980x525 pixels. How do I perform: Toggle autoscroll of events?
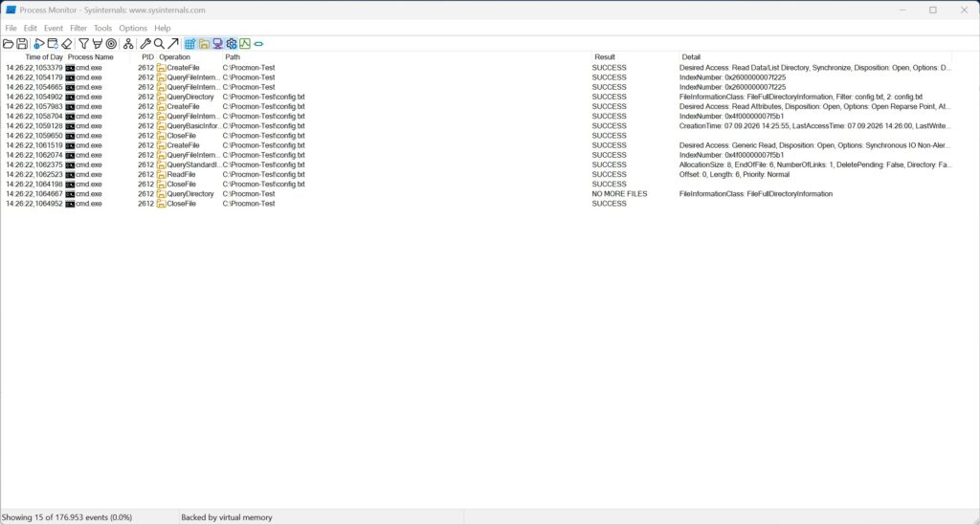53,44
